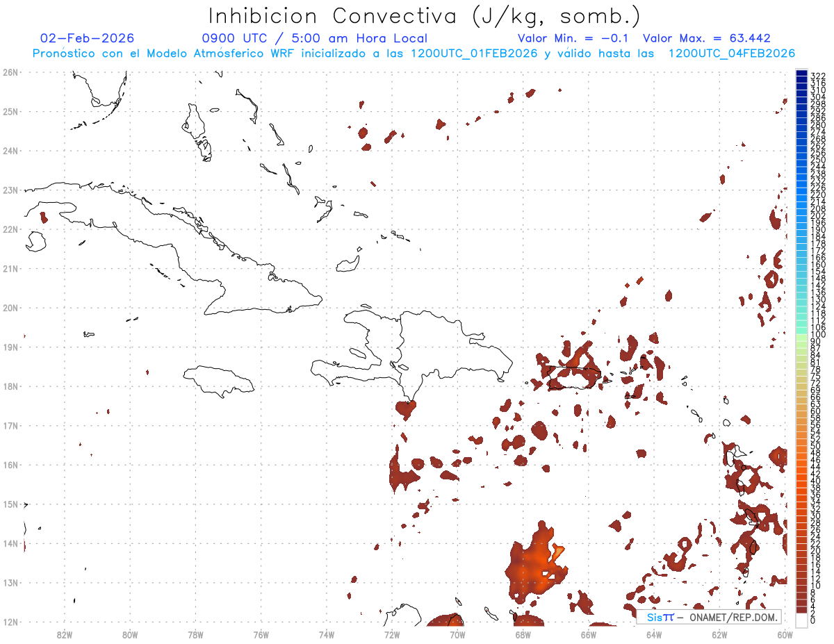Click the 22N latitude label

pyautogui.click(x=10, y=229)
